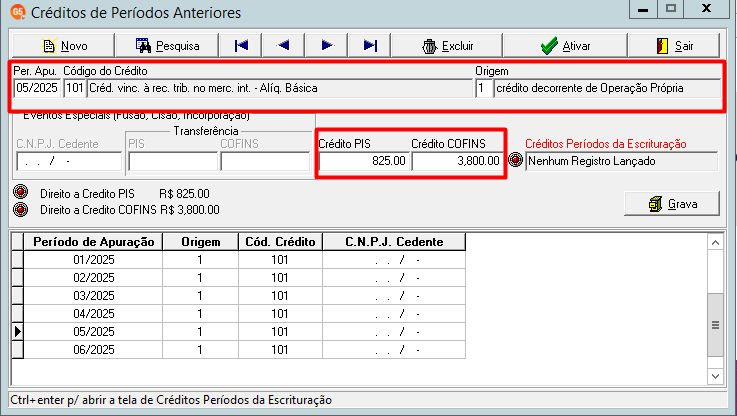Screen dimensions: 737x416
Task: Click the Direito a Credito COFINS R$ 3,800.00 text
Action: [130, 210]
